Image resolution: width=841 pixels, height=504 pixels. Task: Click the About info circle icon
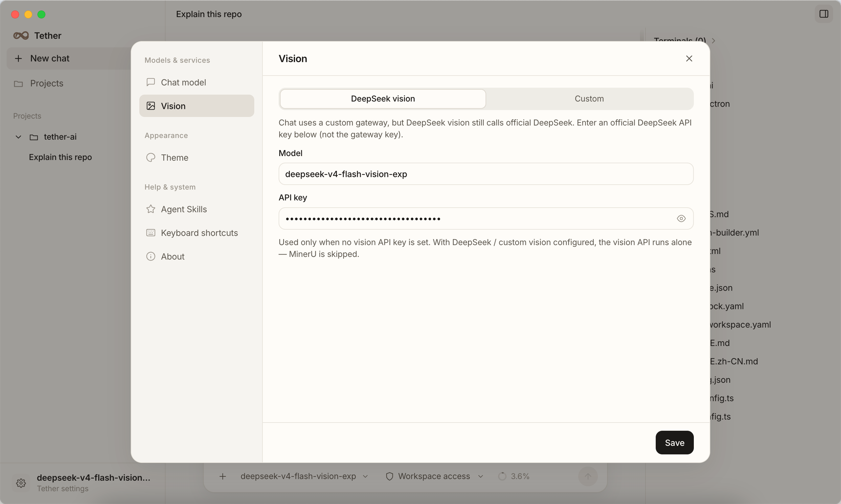(x=151, y=256)
